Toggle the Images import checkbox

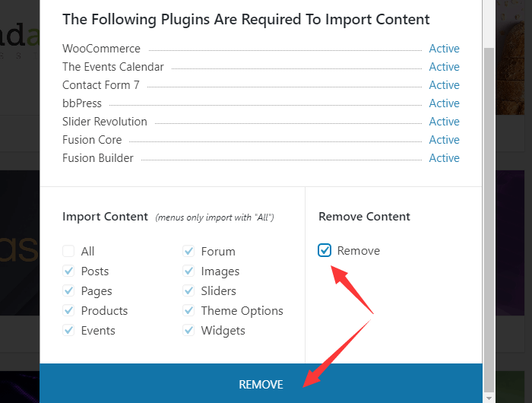[188, 271]
